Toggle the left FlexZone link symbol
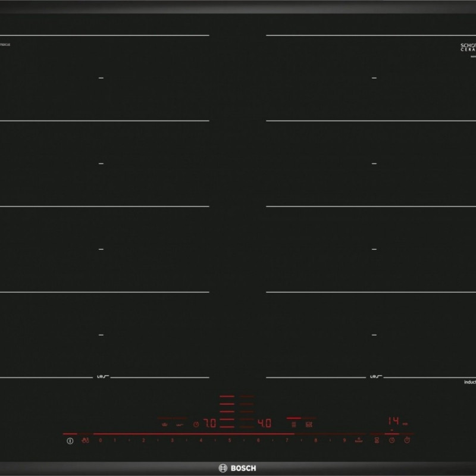This screenshot has width=476, height=476. 101,377
